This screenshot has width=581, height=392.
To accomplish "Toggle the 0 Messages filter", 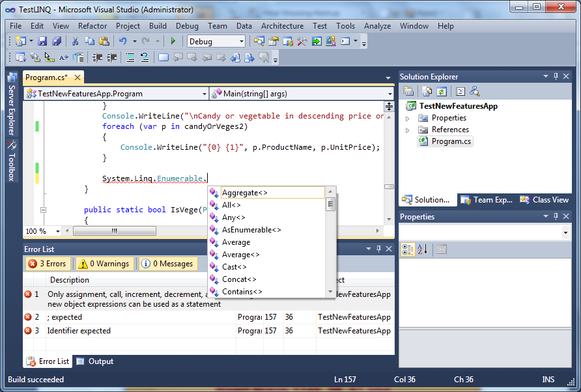I will (x=168, y=264).
